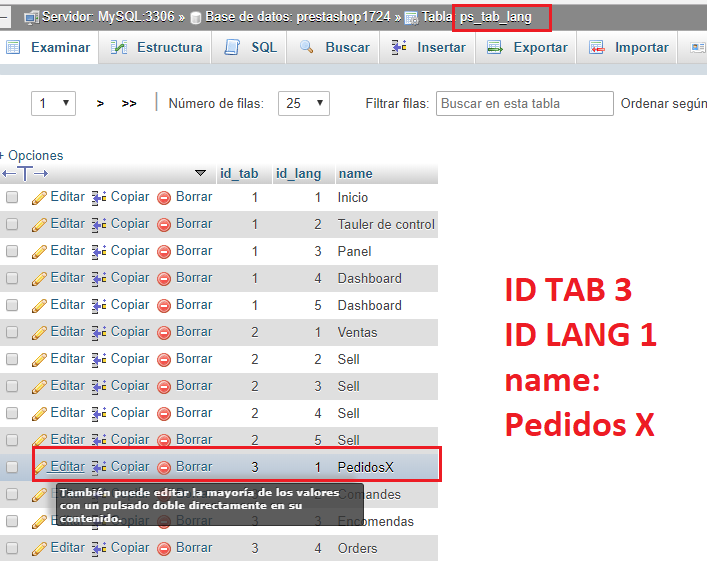Open the Número de filas dropdown showing 25
The height and width of the screenshot is (561, 707).
303,103
